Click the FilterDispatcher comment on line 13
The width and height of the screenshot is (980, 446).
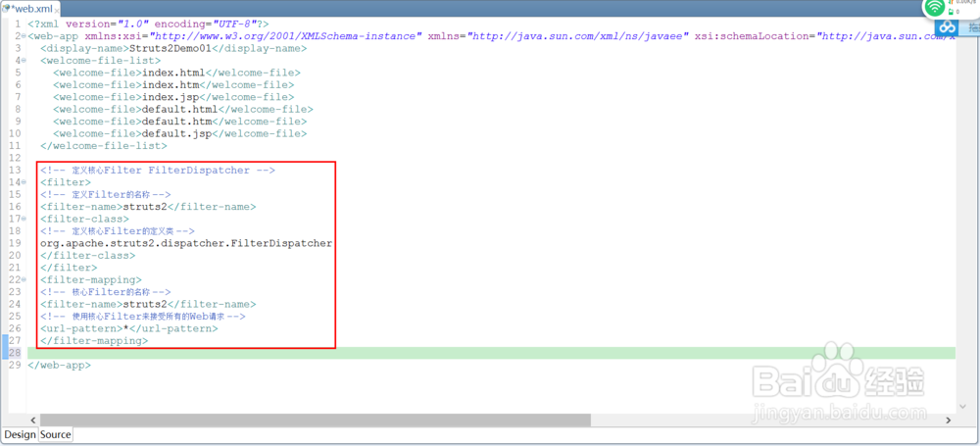tap(158, 171)
